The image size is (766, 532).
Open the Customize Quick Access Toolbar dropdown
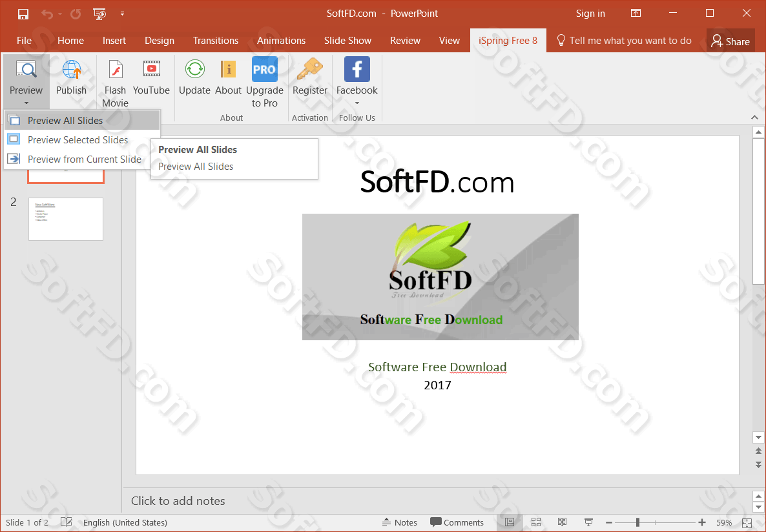tap(122, 14)
